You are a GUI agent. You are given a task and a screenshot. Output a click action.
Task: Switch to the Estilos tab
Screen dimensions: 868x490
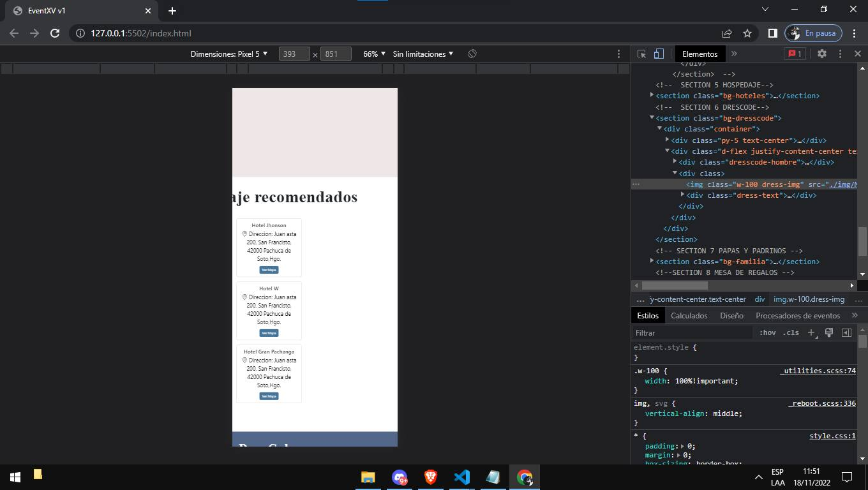pos(648,316)
